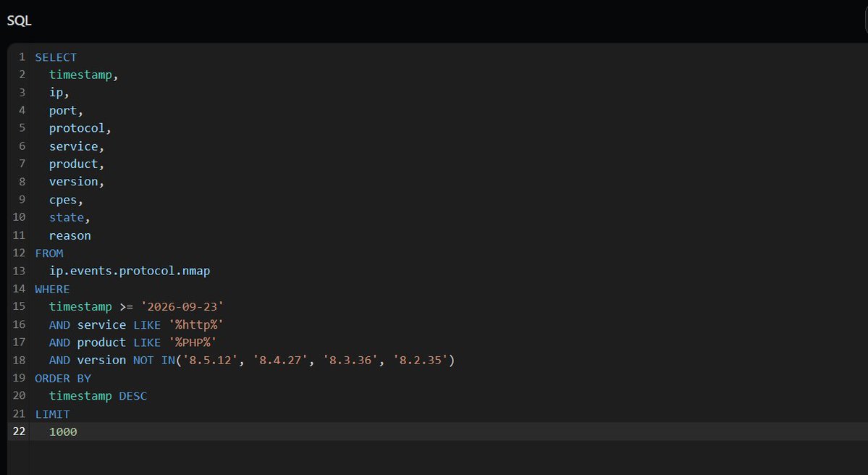Click the '%PHP%' pattern string
The height and width of the screenshot is (475, 868).
[193, 342]
